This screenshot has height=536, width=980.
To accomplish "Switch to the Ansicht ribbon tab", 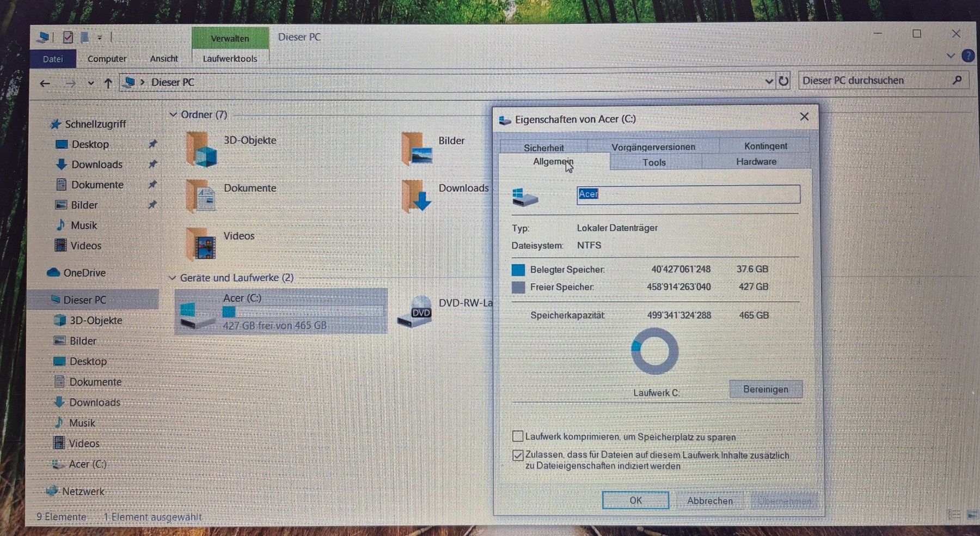I will click(164, 59).
